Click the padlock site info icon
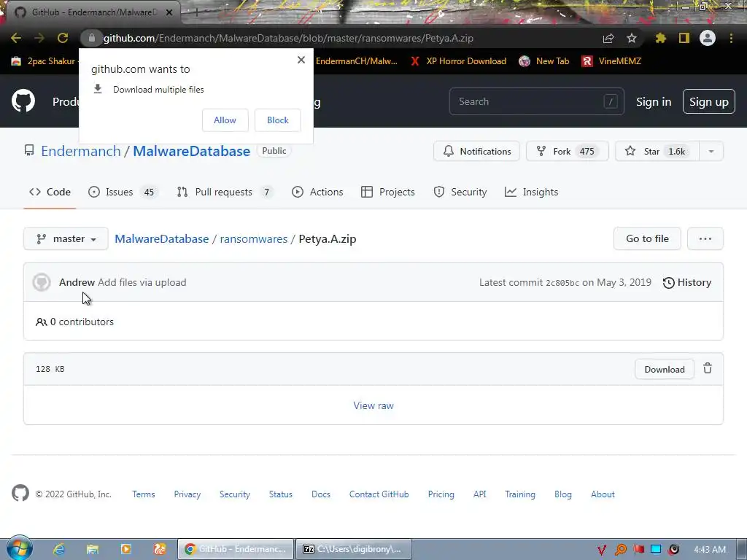The image size is (747, 560). [91, 38]
